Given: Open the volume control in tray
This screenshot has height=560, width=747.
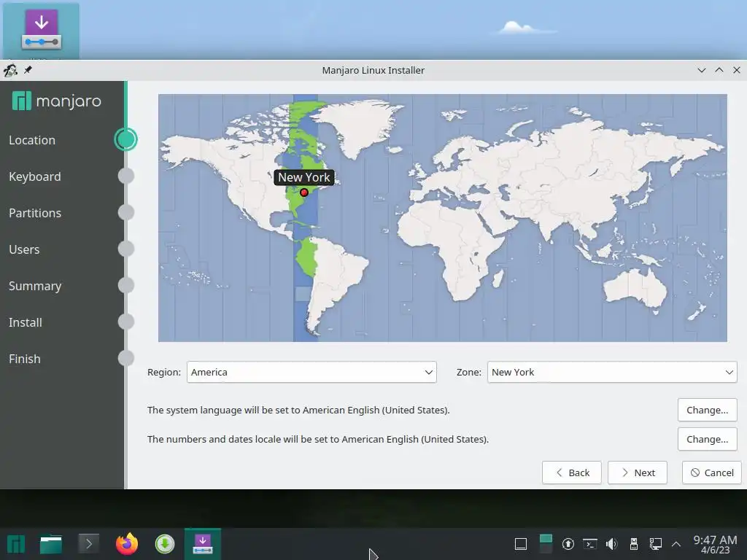Looking at the screenshot, I should 612,544.
